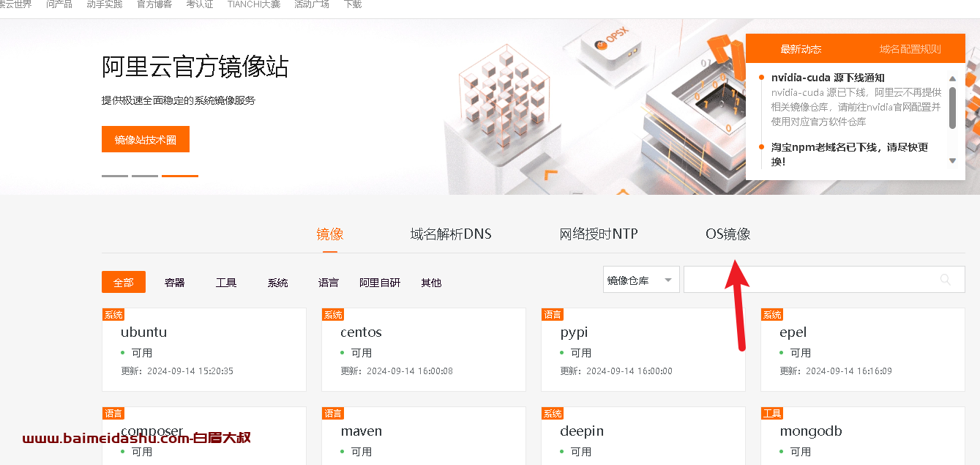This screenshot has width=980, height=465.
Task: Click the 语言 tag on pypi card
Action: click(553, 314)
